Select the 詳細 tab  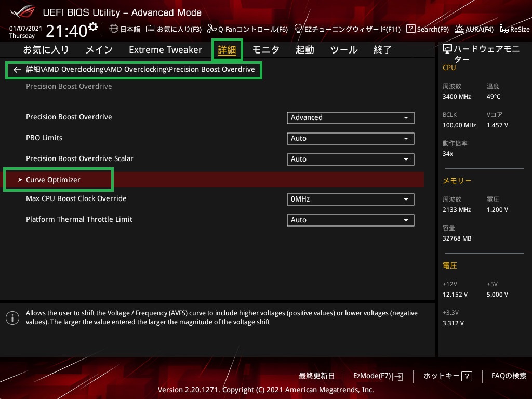point(227,50)
